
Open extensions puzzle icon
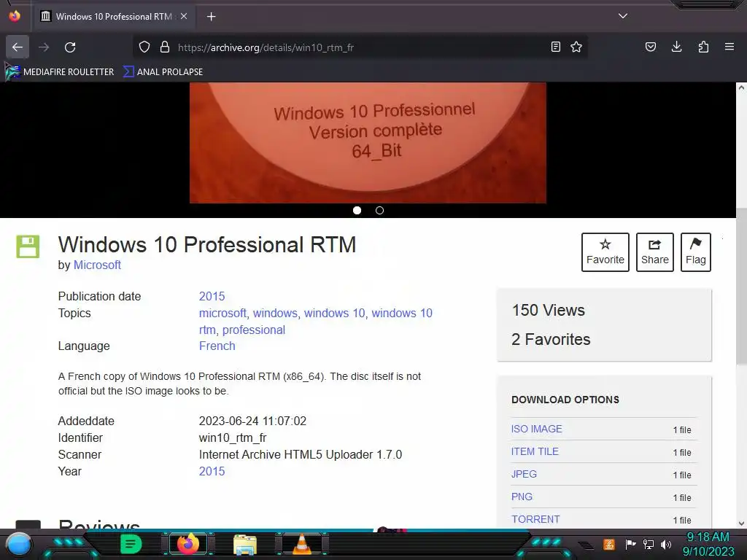(703, 47)
